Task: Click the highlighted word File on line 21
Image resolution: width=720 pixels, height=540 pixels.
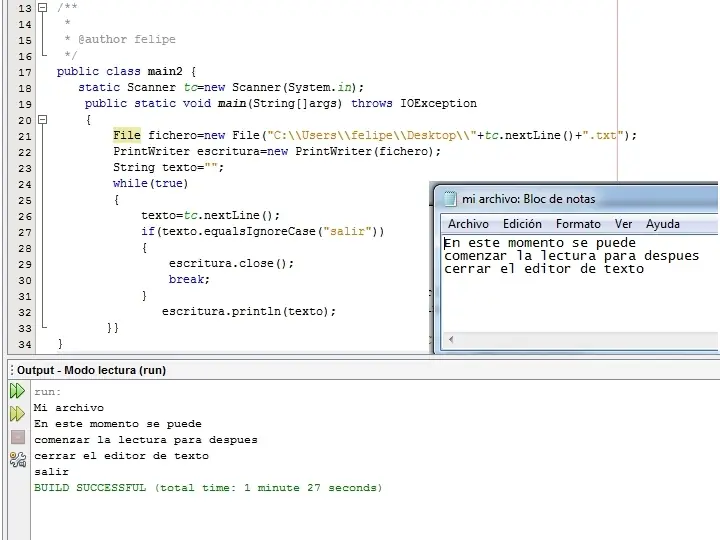Action: pos(127,135)
